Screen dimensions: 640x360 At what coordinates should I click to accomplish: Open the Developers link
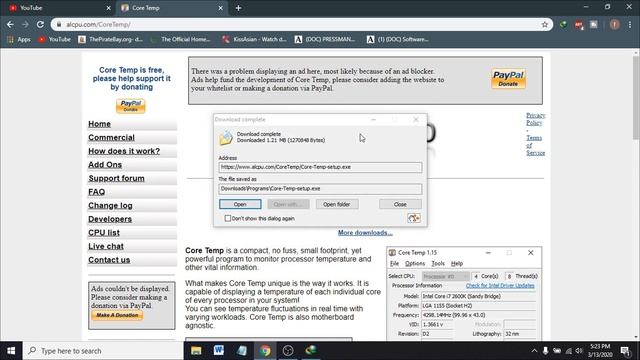(x=110, y=219)
